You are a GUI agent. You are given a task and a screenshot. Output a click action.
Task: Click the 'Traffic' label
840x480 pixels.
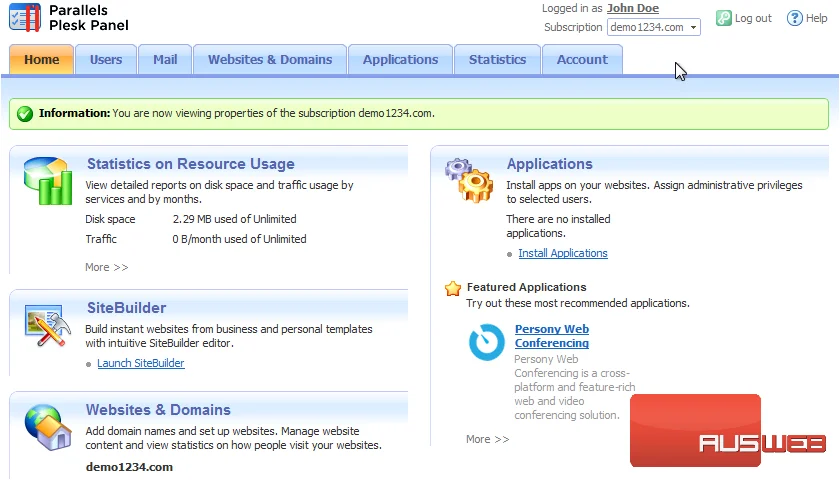click(x=101, y=239)
